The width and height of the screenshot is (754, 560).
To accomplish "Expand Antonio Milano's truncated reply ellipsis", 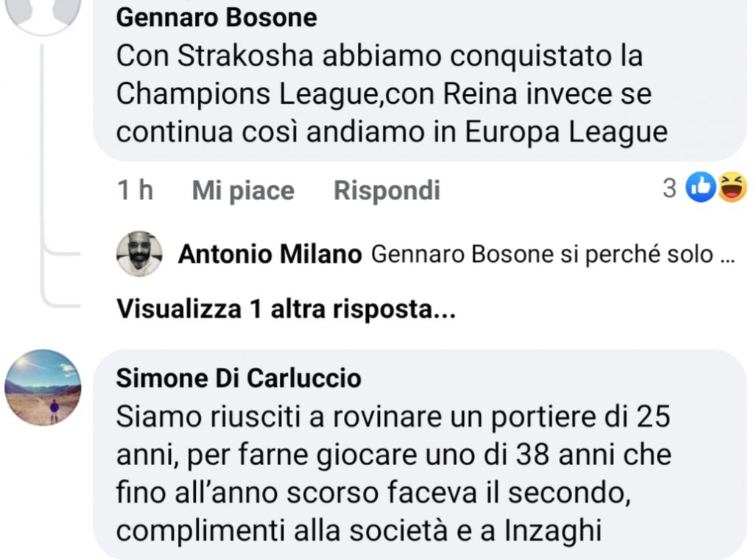I will pyautogui.click(x=726, y=255).
